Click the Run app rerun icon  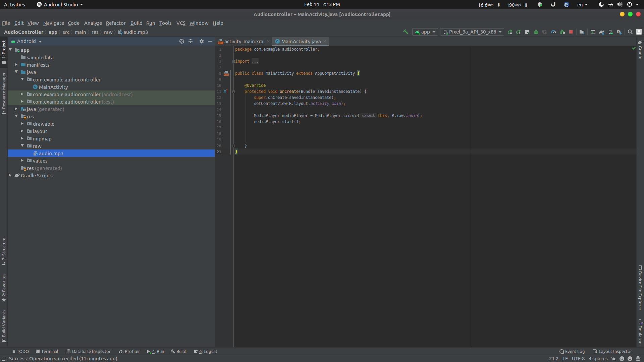click(x=510, y=32)
